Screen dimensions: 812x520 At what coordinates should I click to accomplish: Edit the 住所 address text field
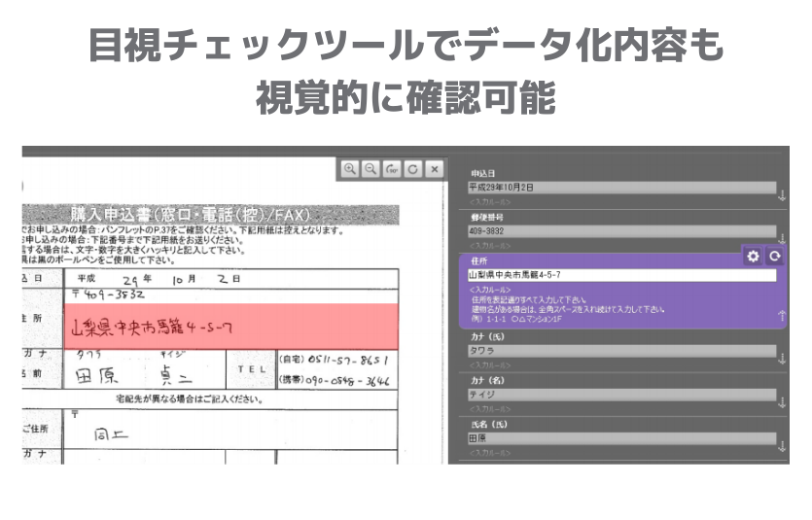tap(621, 275)
